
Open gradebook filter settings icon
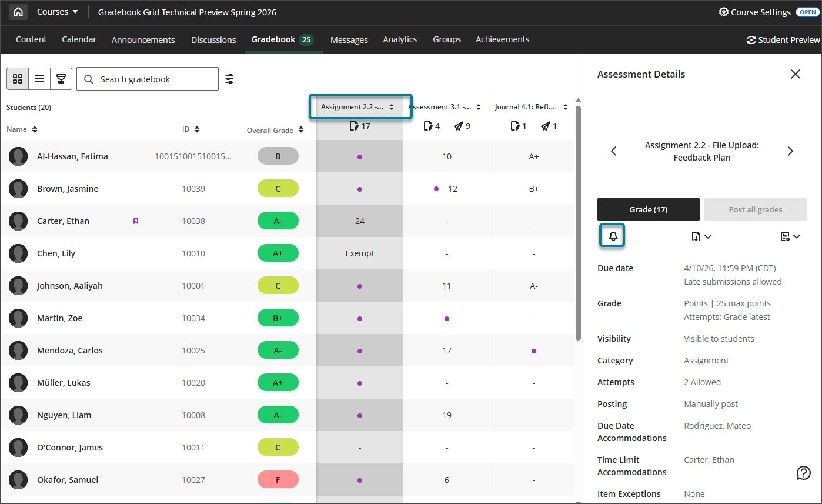point(229,79)
